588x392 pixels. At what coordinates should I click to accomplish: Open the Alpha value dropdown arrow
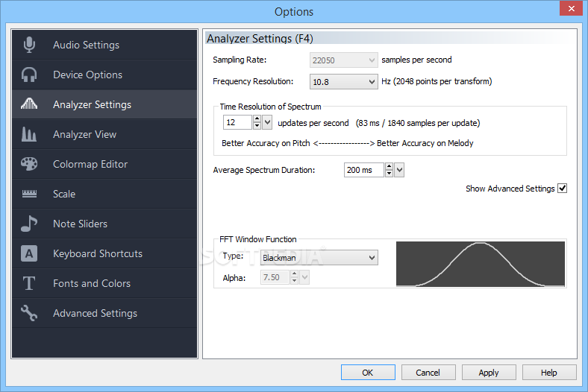304,277
